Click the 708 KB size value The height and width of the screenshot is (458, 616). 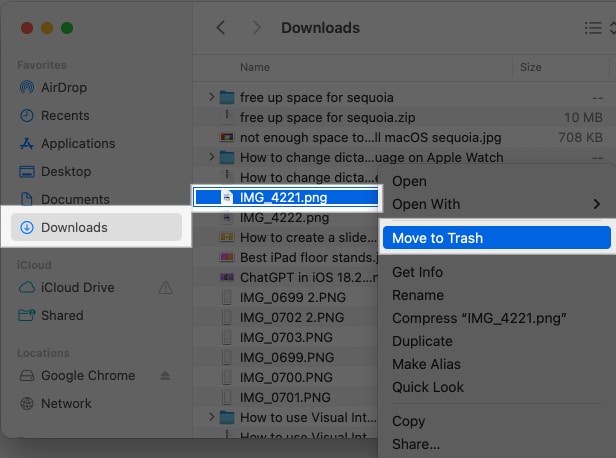[x=581, y=137]
